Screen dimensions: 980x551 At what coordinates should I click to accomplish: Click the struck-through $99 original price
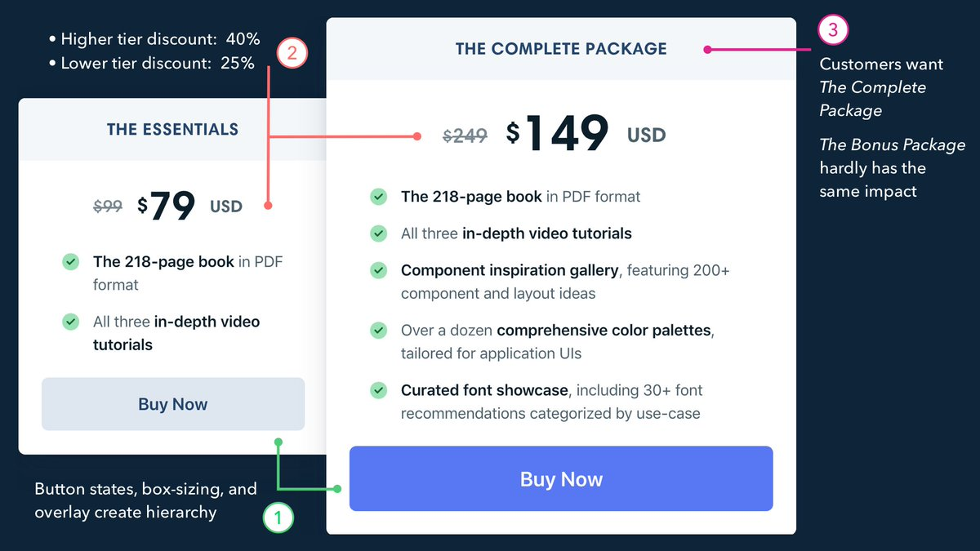108,207
